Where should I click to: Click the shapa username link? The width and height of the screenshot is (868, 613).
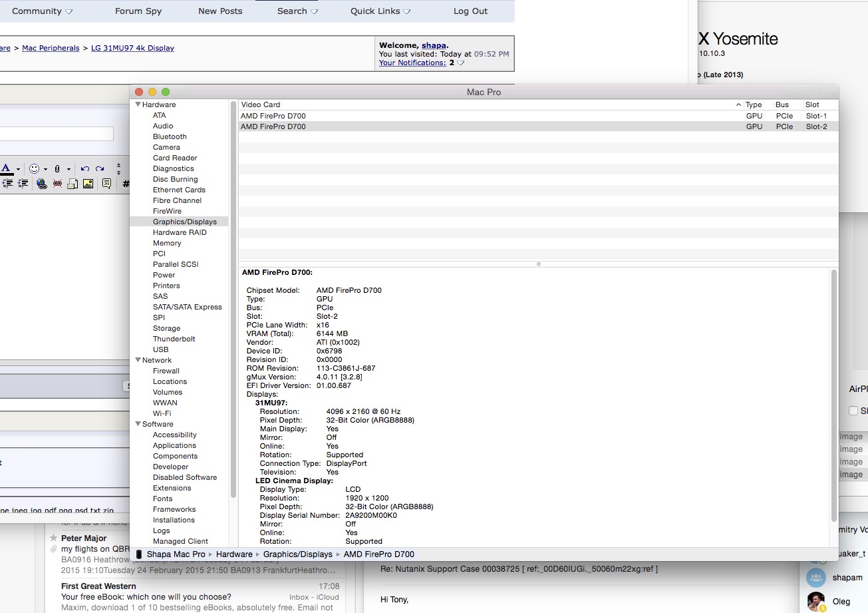434,45
